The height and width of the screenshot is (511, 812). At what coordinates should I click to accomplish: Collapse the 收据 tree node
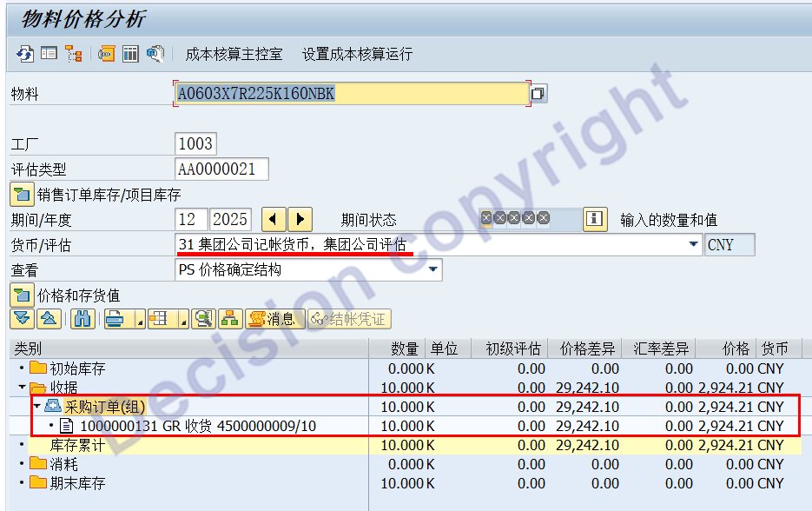(22, 388)
